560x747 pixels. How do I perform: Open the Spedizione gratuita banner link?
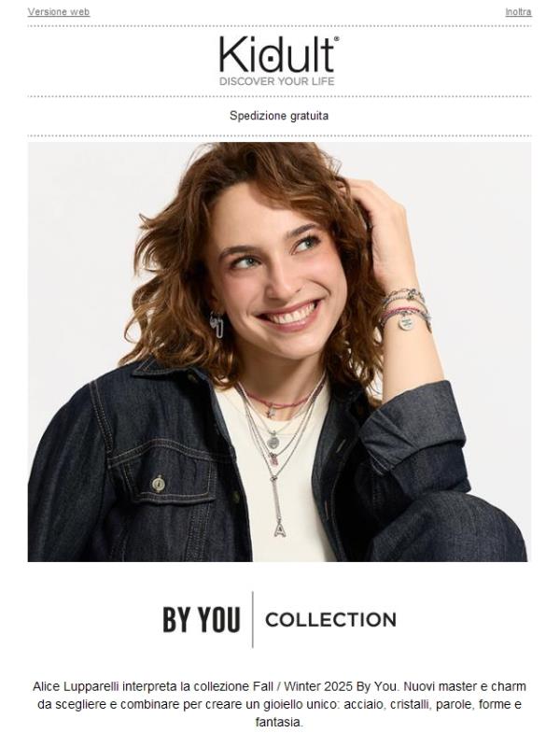tap(278, 116)
